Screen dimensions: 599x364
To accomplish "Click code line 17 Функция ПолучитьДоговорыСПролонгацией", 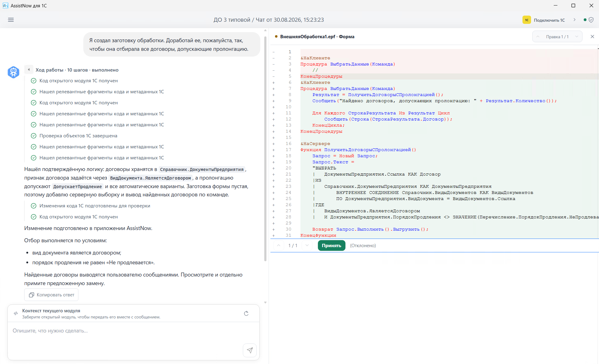I will 358,150.
